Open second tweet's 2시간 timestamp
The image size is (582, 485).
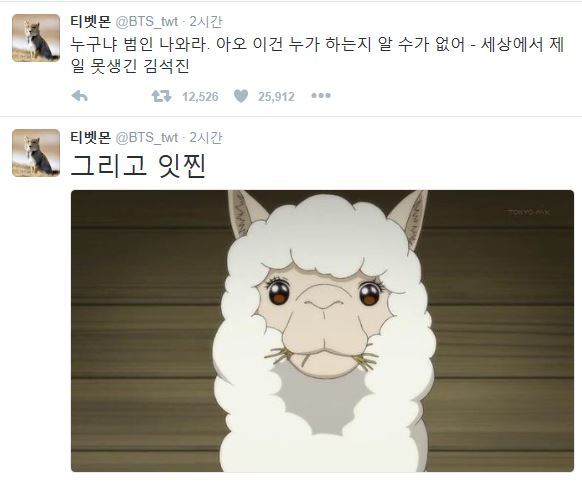click(x=206, y=137)
